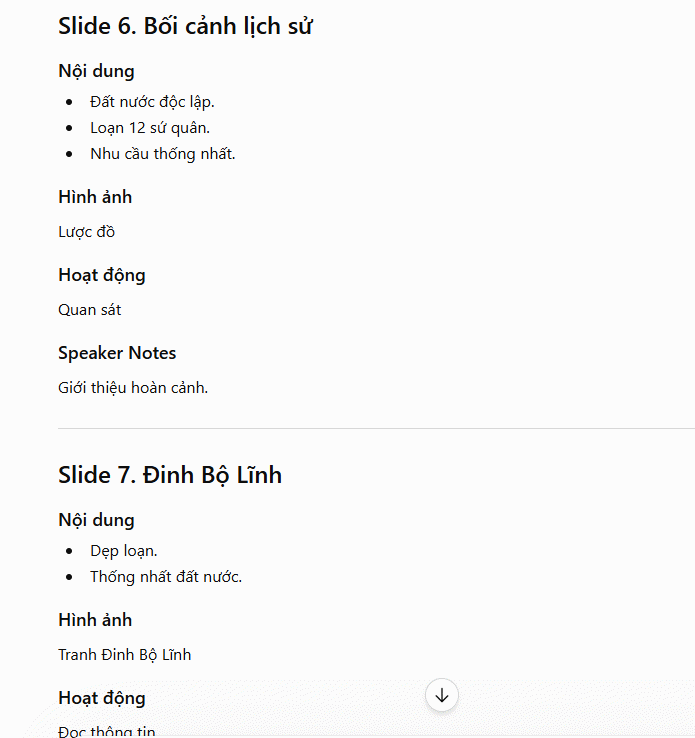
Task: Click the Hình ảnh heading under Slide 7
Action: (x=95, y=620)
